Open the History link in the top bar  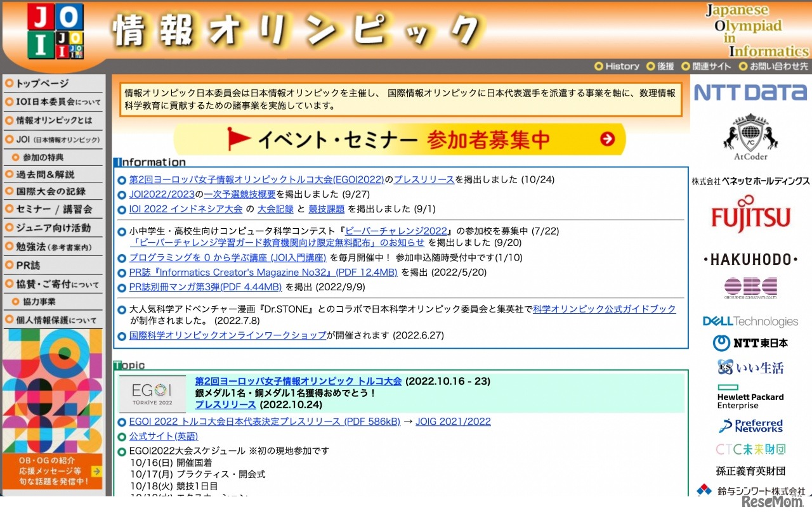[617, 66]
